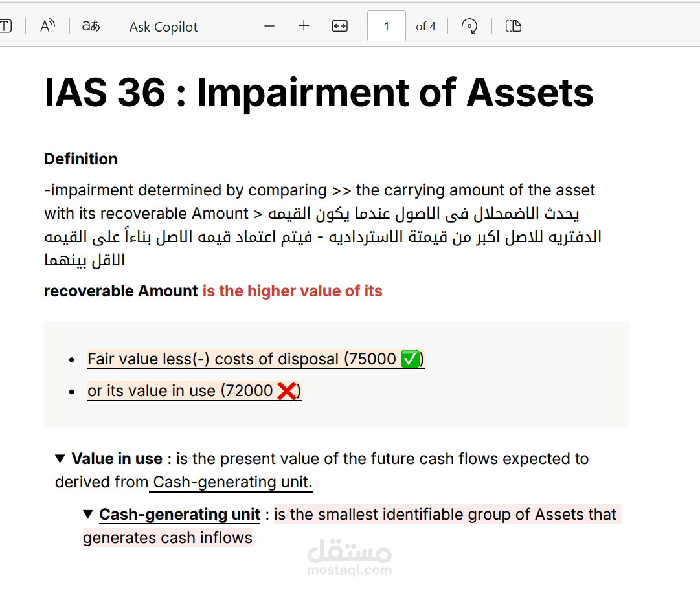700x589 pixels.
Task: Click the 'of 4' page count label
Action: 425,27
